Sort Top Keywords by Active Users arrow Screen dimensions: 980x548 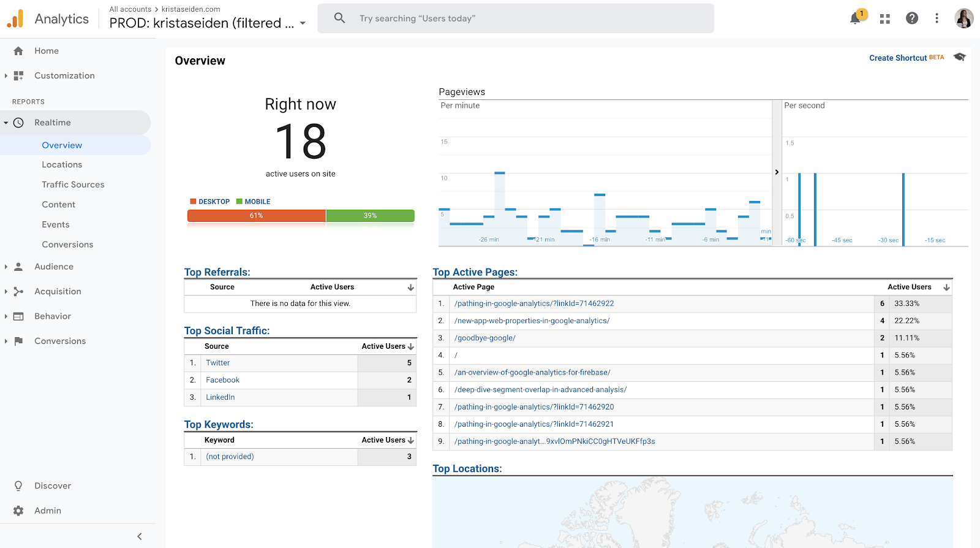[x=411, y=440]
